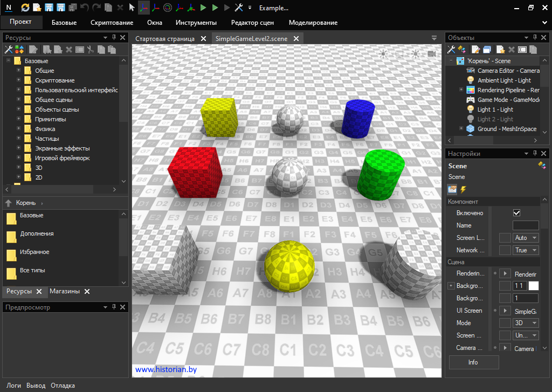552x392 pixels.
Task: Click the lightning bolt events icon in Настройки
Action: (x=463, y=189)
